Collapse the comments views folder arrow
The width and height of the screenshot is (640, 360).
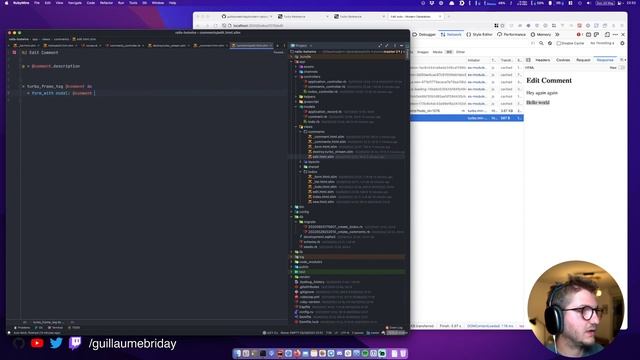[x=301, y=132]
